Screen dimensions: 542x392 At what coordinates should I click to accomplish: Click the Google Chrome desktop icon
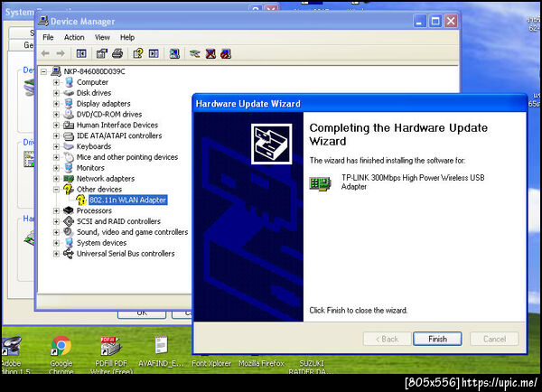click(61, 346)
